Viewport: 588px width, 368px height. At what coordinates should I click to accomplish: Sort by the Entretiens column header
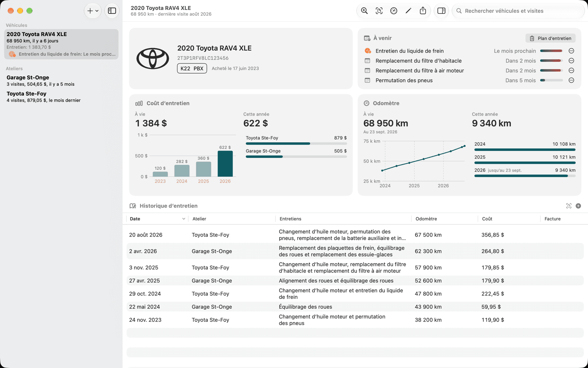[343, 219]
